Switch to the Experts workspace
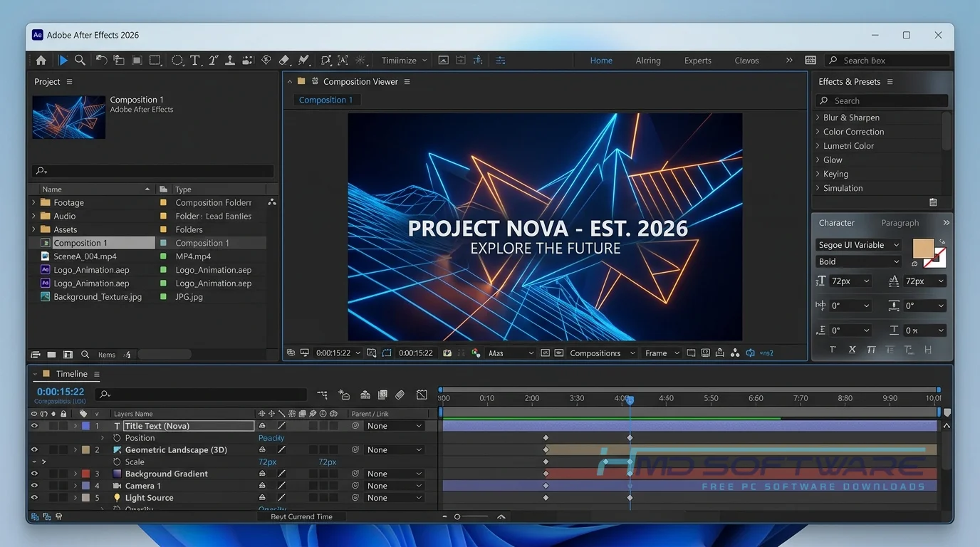The image size is (980, 547). 698,61
